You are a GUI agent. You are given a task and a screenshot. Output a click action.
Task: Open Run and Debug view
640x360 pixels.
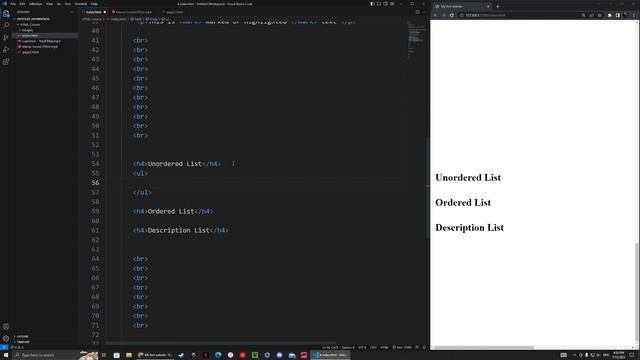coord(6,49)
